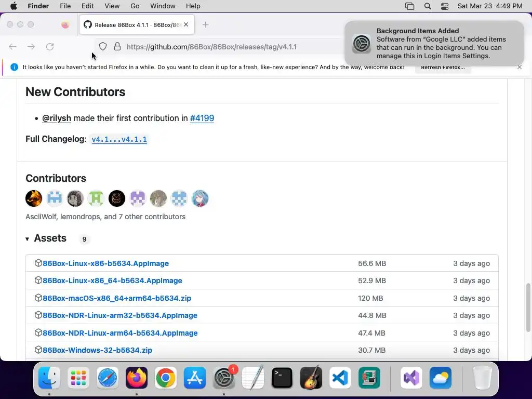The image size is (532, 399).
Task: Open the 86Box emulator icon in Dock
Action: click(x=369, y=378)
